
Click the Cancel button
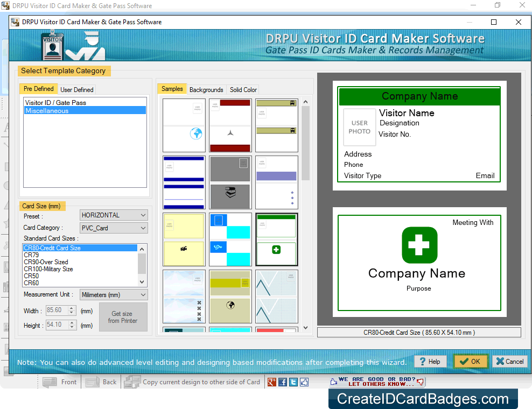[510, 362]
